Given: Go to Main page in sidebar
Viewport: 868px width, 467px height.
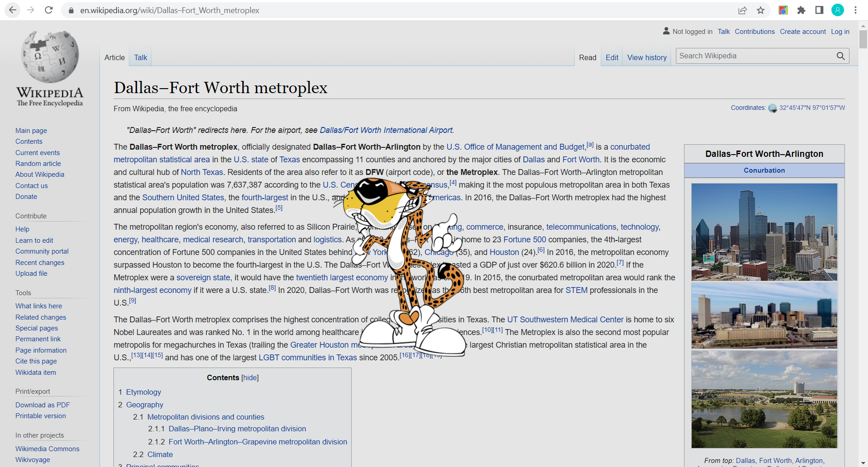Looking at the screenshot, I should (31, 131).
